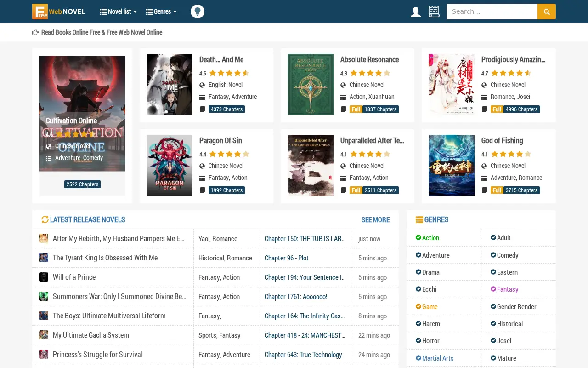Viewport: 588px width, 368px height.
Task: Click the Genres panel list icon
Action: [x=419, y=220]
